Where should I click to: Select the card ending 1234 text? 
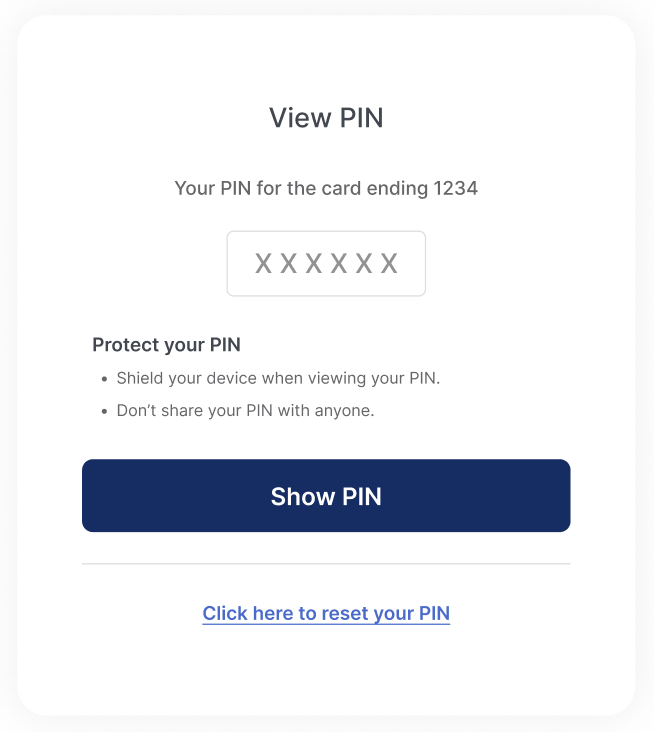pos(326,188)
